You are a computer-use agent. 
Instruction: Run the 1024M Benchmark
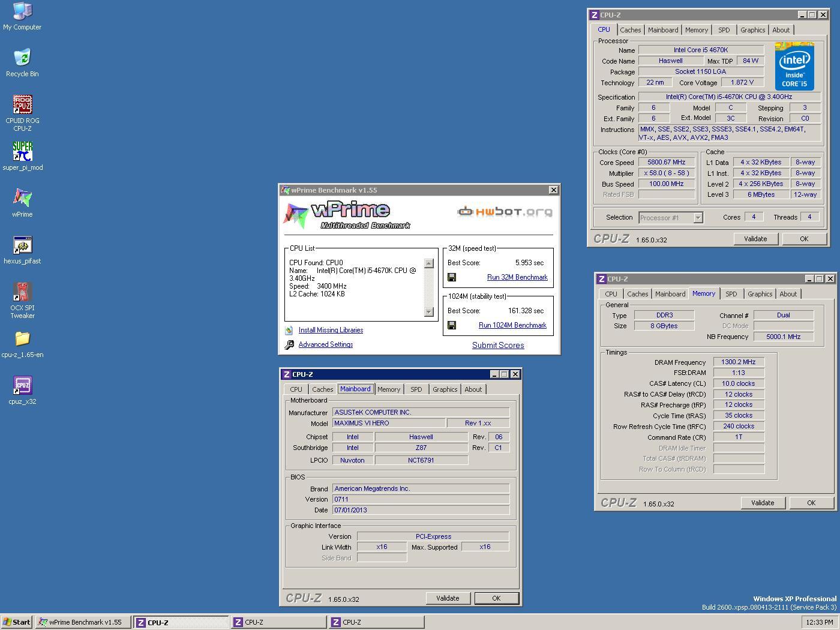coord(512,325)
